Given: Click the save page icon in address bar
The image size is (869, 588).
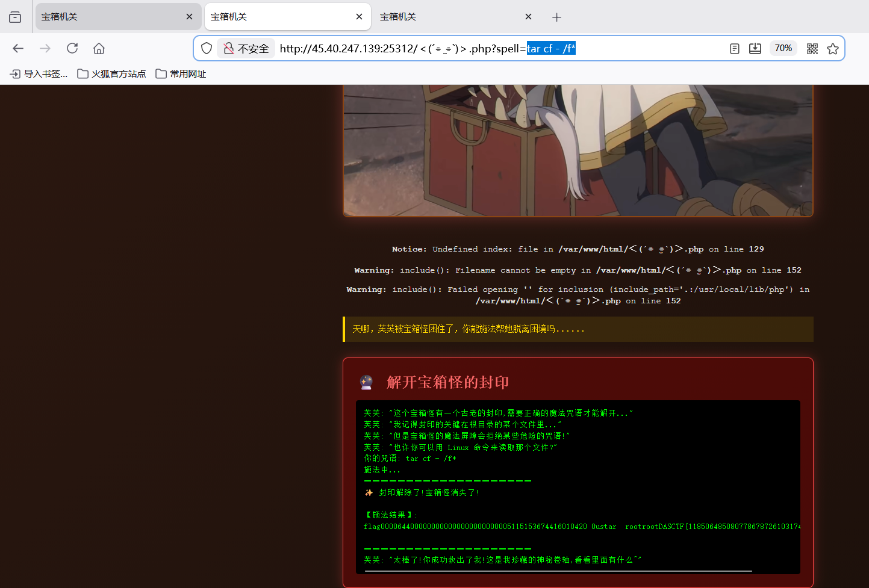Looking at the screenshot, I should (x=755, y=48).
